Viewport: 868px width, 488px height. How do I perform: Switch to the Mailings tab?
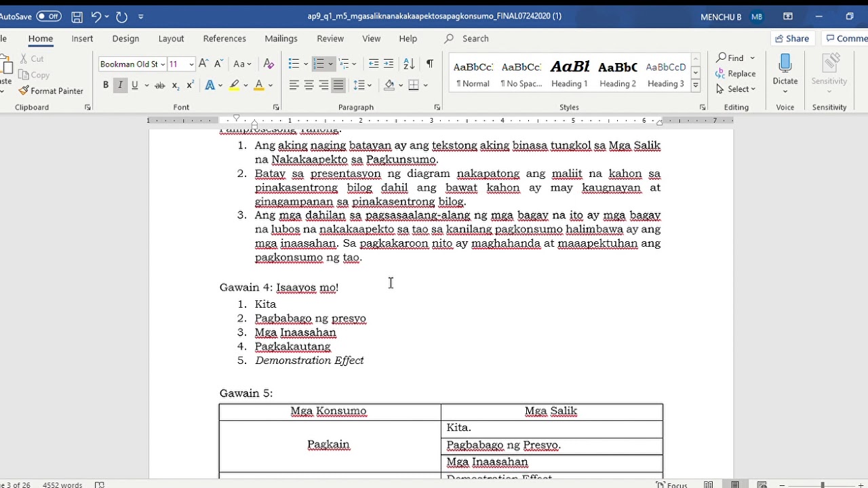click(x=281, y=39)
